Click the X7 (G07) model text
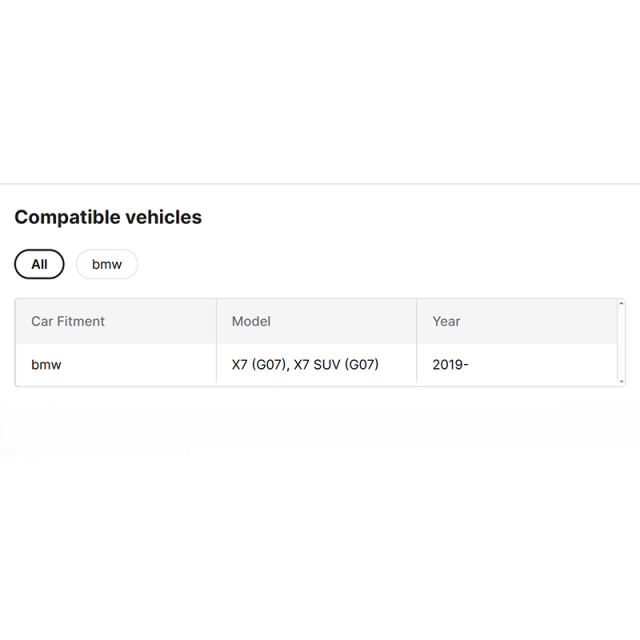 [259, 364]
